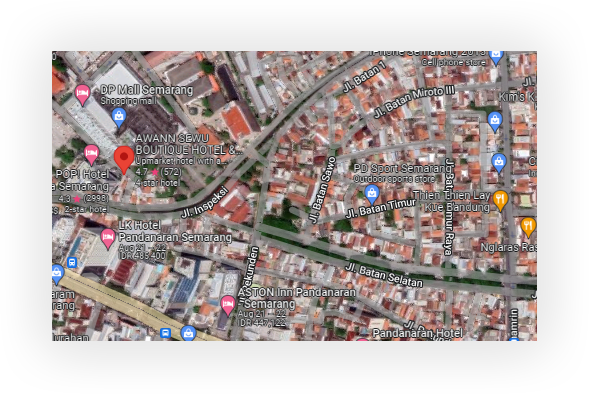The image size is (589, 394).
Task: Click the Jl. Batan Selatan street label
Action: pyautogui.click(x=384, y=275)
